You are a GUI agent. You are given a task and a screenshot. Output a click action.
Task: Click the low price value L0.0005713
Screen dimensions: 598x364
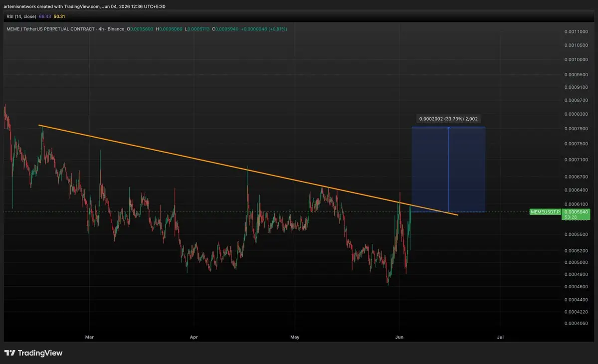(x=197, y=29)
